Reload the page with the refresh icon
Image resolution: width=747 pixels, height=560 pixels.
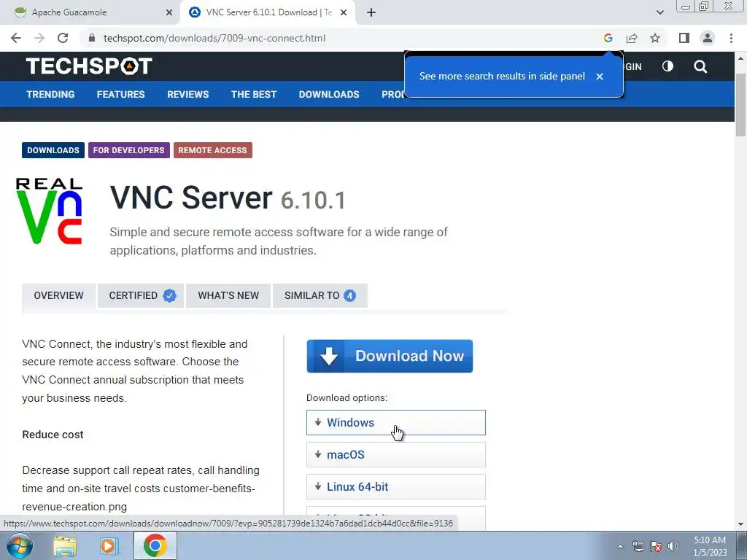tap(63, 38)
